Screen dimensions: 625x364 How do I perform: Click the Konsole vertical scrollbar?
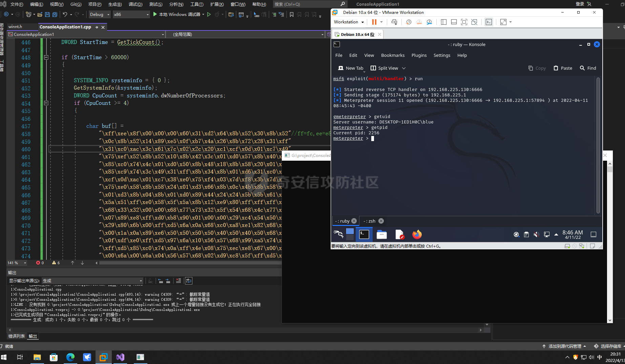[x=598, y=145]
